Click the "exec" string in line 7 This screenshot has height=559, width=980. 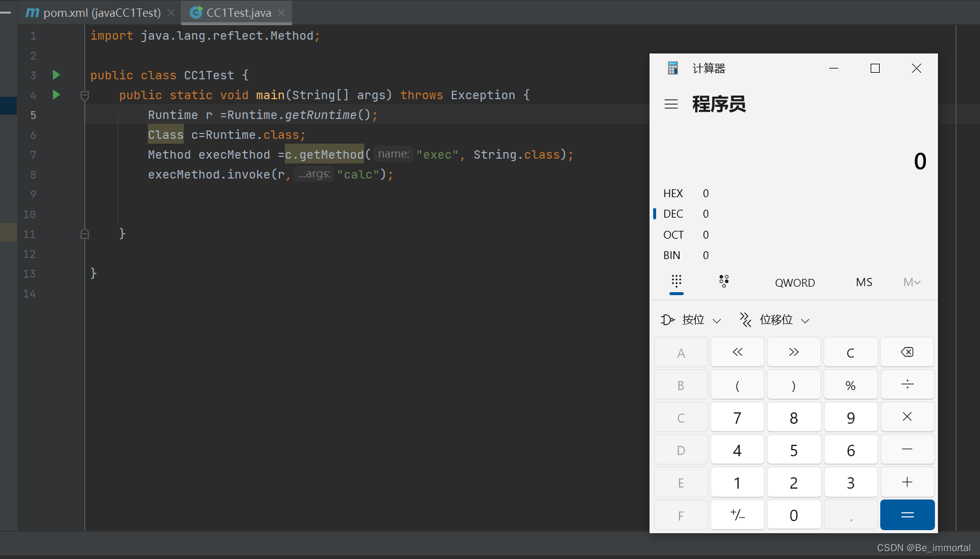(x=437, y=154)
